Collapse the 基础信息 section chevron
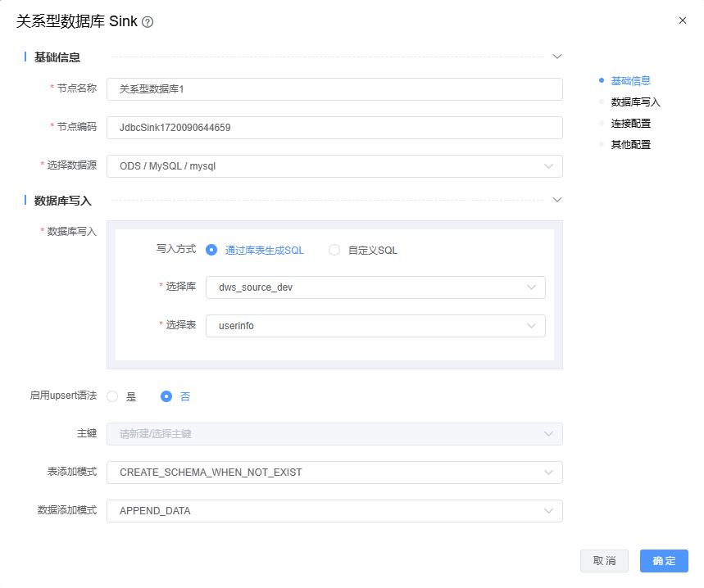704x588 pixels. pyautogui.click(x=557, y=57)
